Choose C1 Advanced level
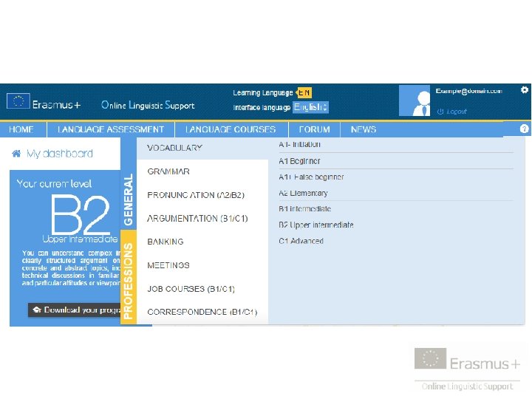This screenshot has height=399, width=532. coord(301,241)
